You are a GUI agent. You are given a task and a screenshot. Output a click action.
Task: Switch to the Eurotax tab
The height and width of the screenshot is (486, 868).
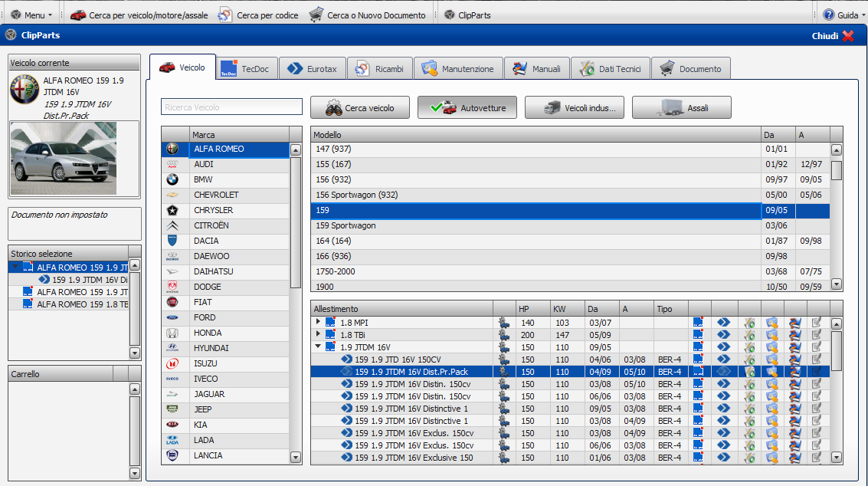[x=313, y=69]
